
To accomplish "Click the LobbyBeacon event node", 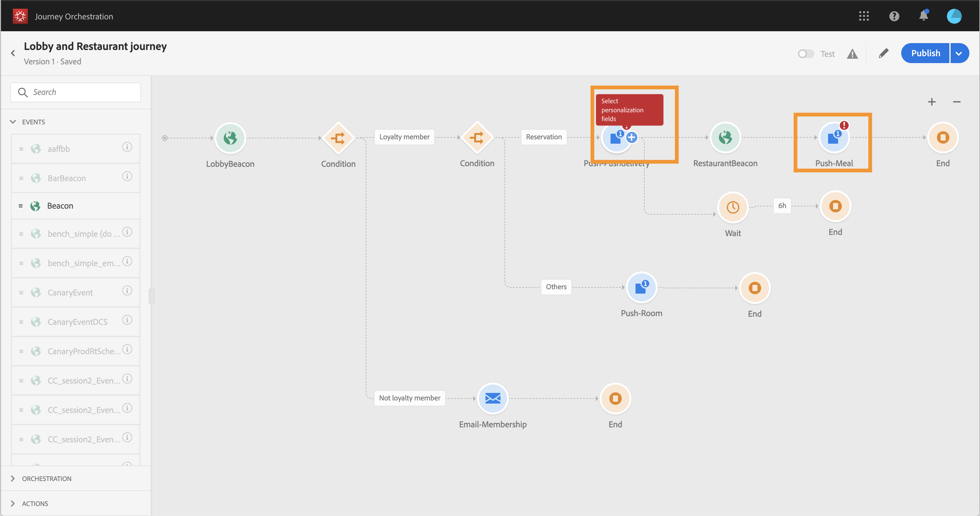I will click(x=230, y=138).
